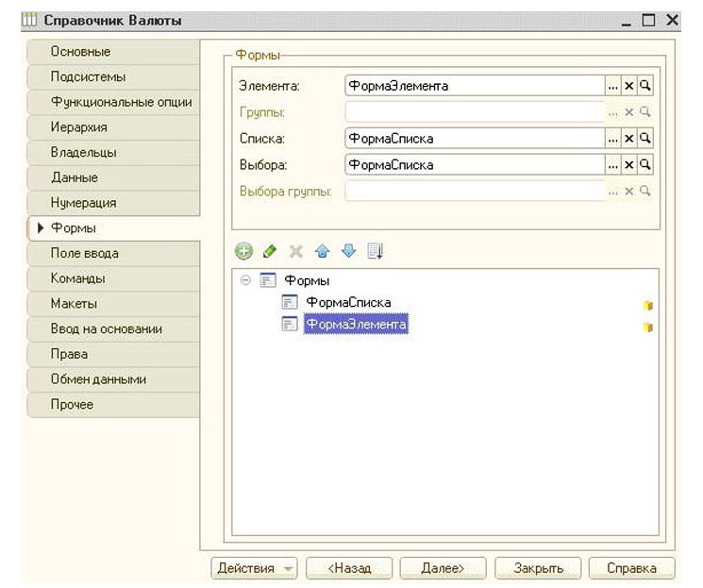This screenshot has height=588, width=703.
Task: Clear the Элемента form field with X
Action: tap(629, 86)
